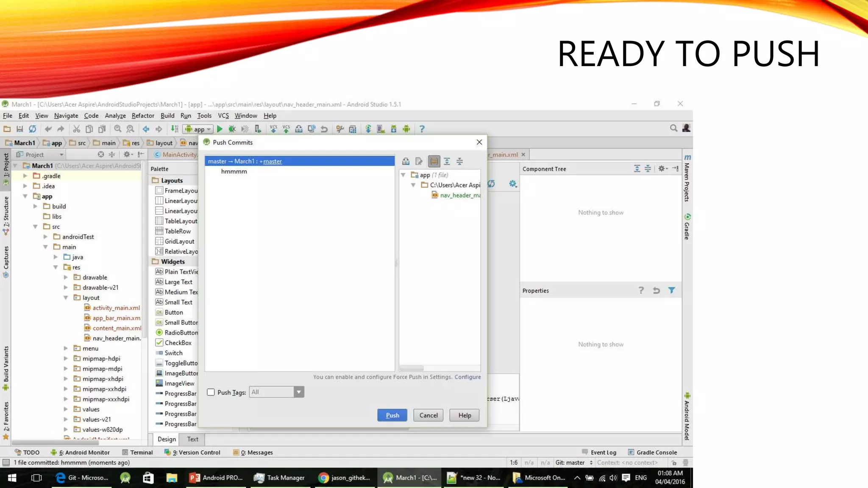Image resolution: width=868 pixels, height=488 pixels.
Task: Click the Debug app bug icon
Action: tap(232, 129)
